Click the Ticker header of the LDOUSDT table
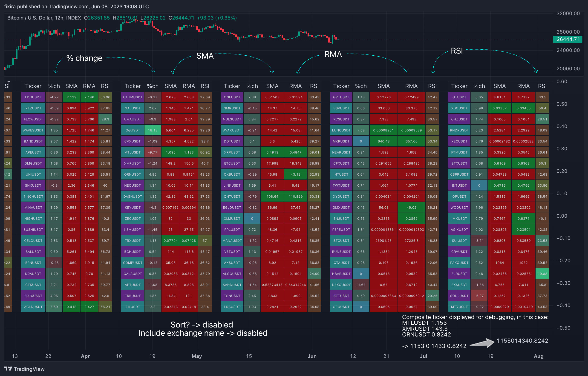This screenshot has width=588, height=376. (33, 86)
